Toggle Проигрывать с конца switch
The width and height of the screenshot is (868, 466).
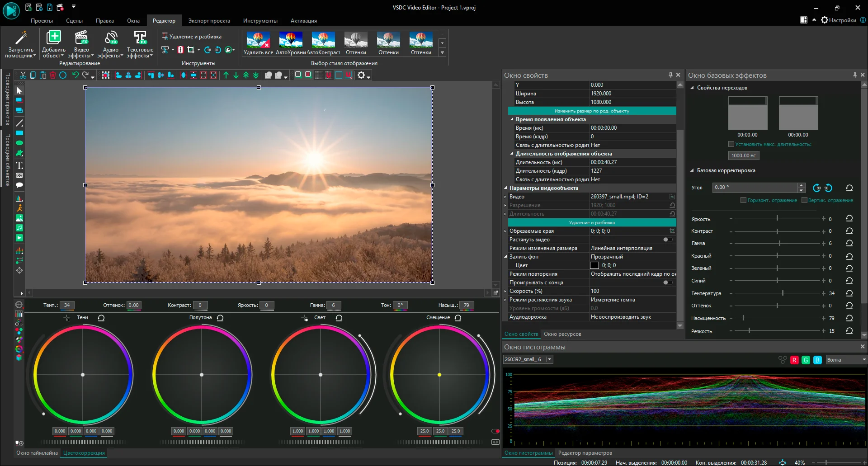coord(667,282)
